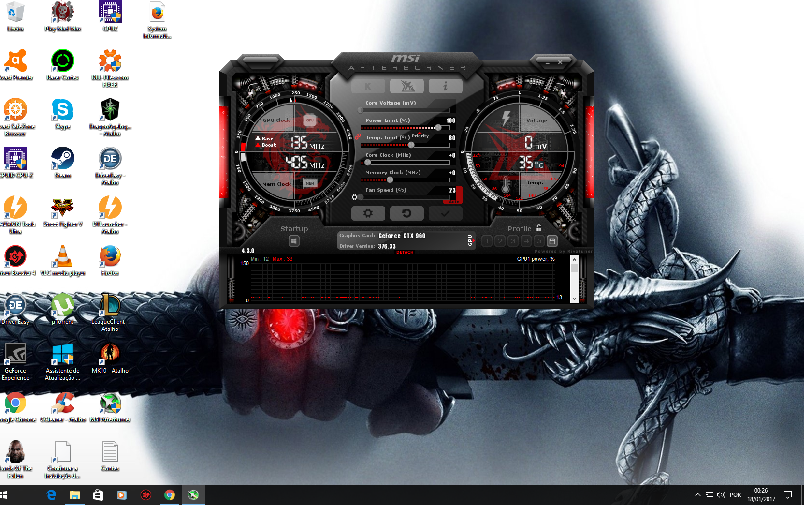Toggle apply at Windows Startup button

coord(294,241)
